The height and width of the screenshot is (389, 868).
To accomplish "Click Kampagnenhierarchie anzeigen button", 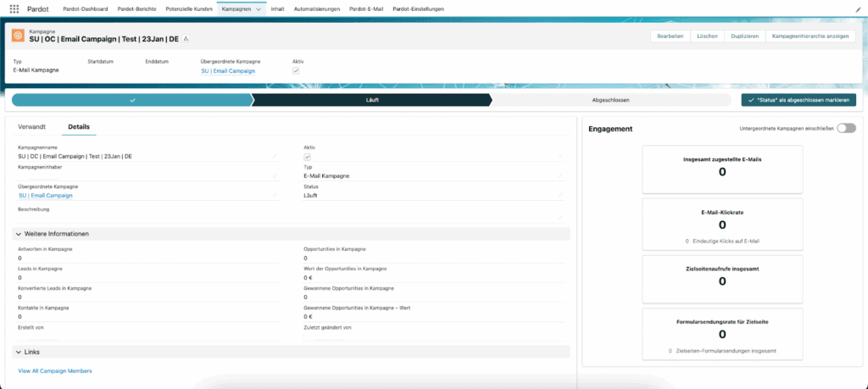I will click(x=810, y=36).
